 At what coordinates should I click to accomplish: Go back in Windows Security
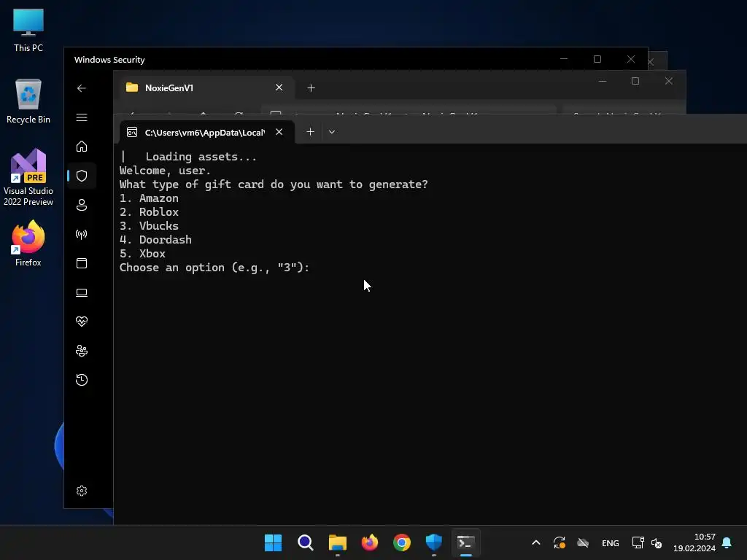(82, 88)
